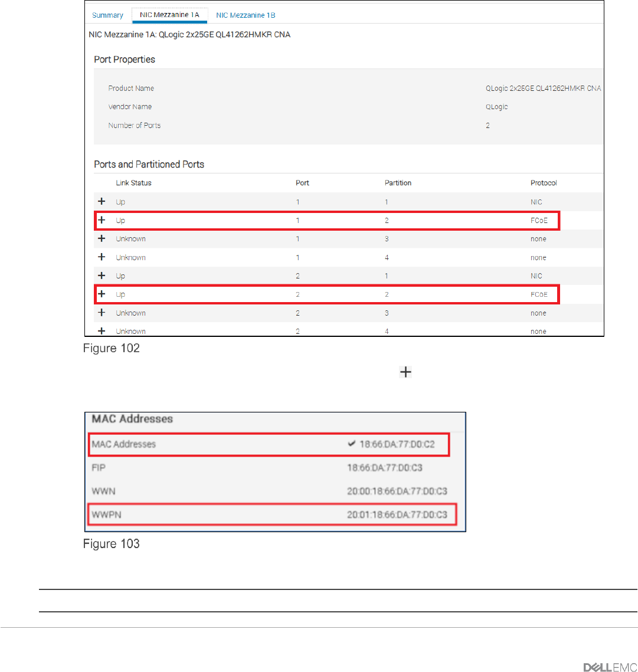Expand the port 1 partition 1 NIC row
Image resolution: width=638 pixels, height=672 pixels.
point(102,201)
